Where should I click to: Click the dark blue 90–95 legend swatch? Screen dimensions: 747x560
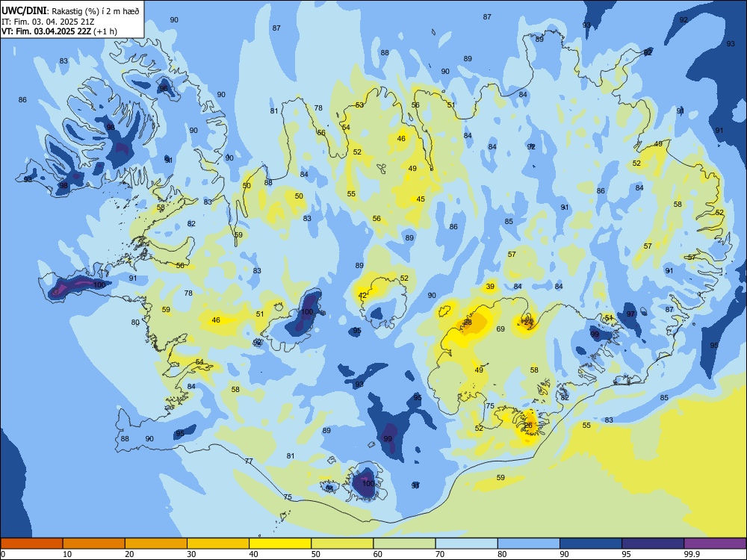click(x=591, y=544)
